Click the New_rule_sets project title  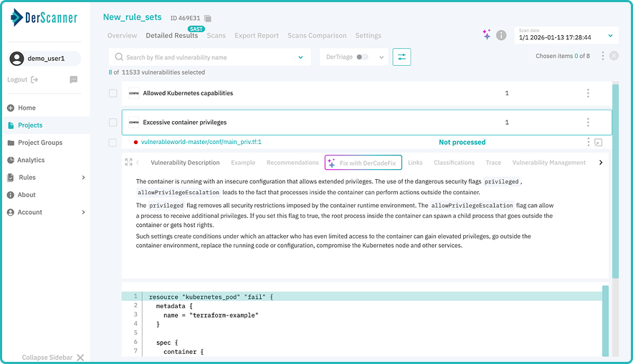133,17
